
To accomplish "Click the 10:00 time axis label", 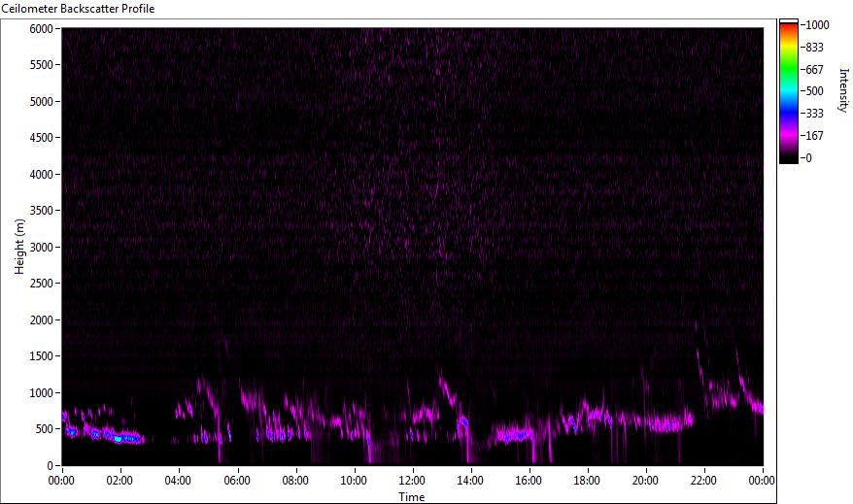I will (x=354, y=481).
